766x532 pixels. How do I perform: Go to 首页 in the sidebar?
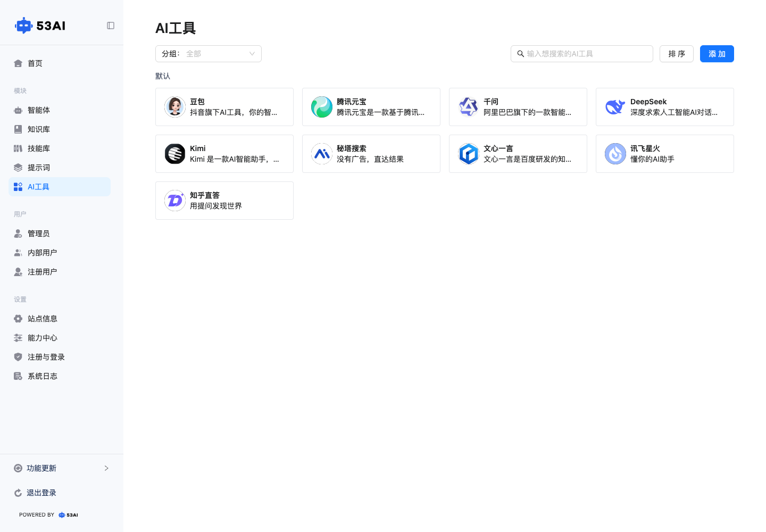point(60,63)
